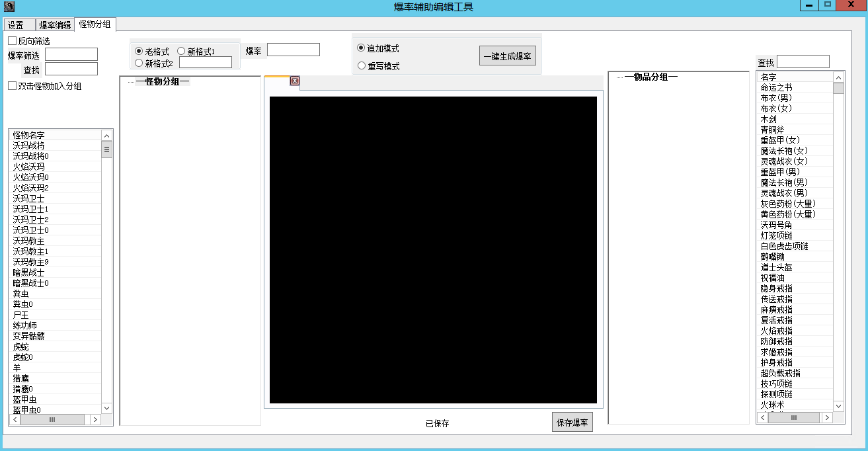Select 沃玛教主 in the monster list
Viewport: 868px width, 451px height.
(29, 241)
